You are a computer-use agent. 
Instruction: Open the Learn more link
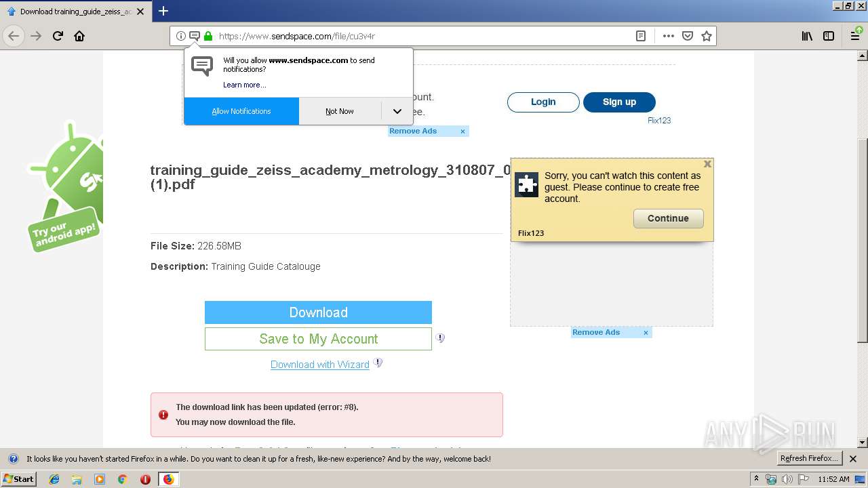click(x=245, y=85)
